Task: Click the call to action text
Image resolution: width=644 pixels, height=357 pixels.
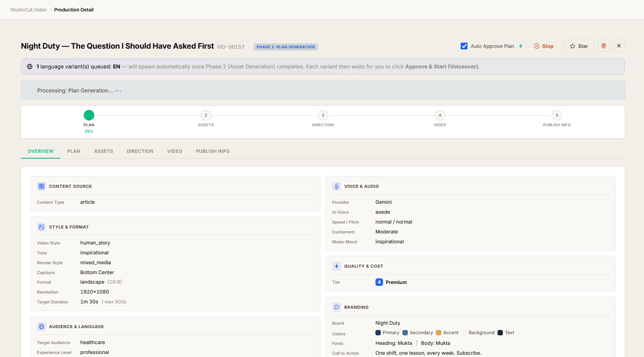Action: (x=428, y=353)
